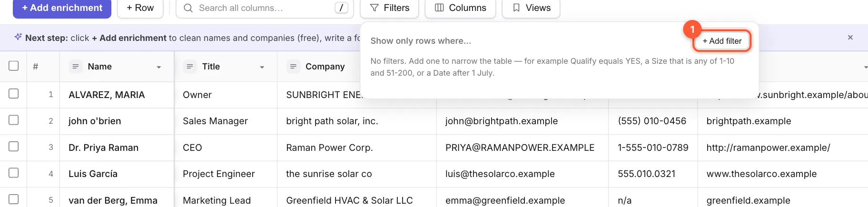868x207 pixels.
Task: Select the row 2 checkbox
Action: pos(14,120)
